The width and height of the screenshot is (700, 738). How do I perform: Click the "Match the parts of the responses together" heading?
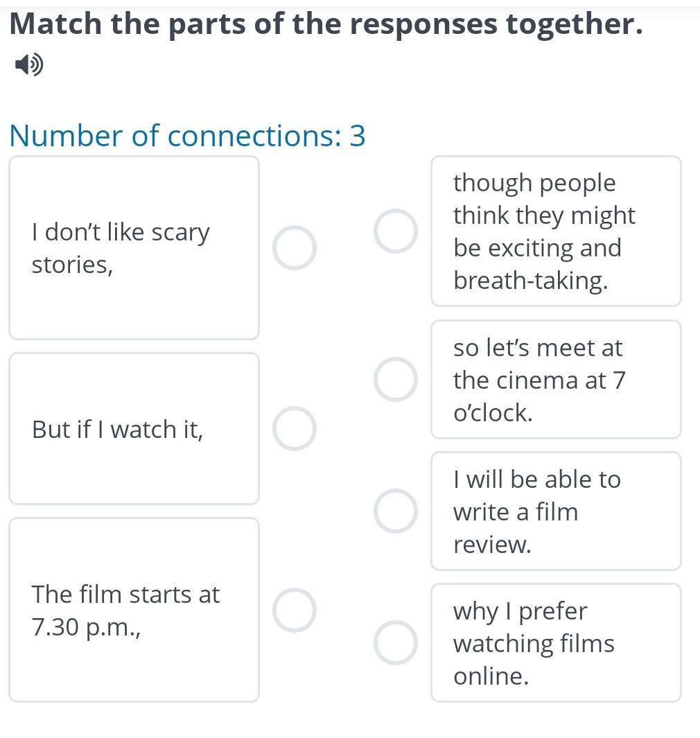pyautogui.click(x=326, y=24)
